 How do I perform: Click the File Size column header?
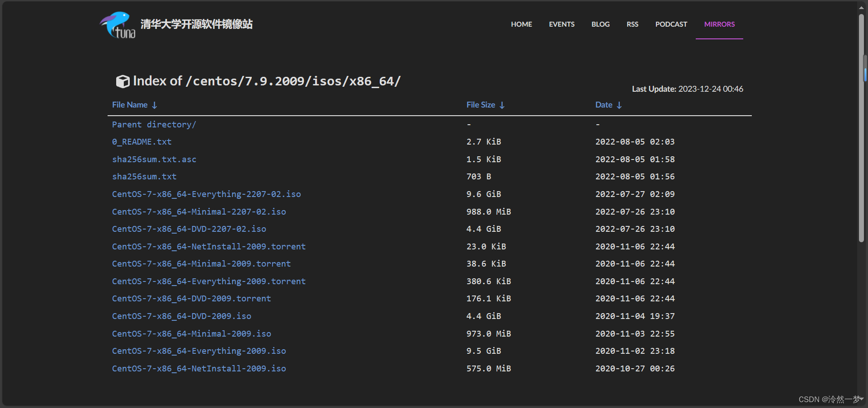[481, 105]
